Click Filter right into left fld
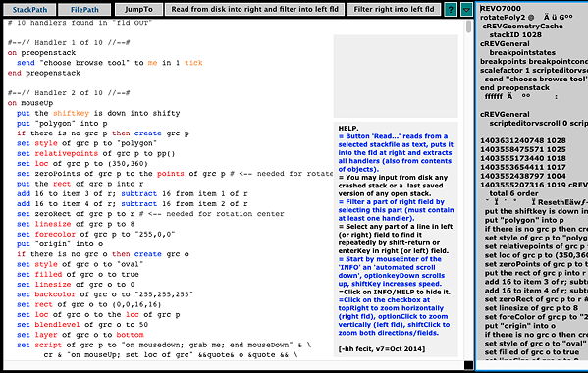Image resolution: width=588 pixels, height=373 pixels. click(x=394, y=9)
